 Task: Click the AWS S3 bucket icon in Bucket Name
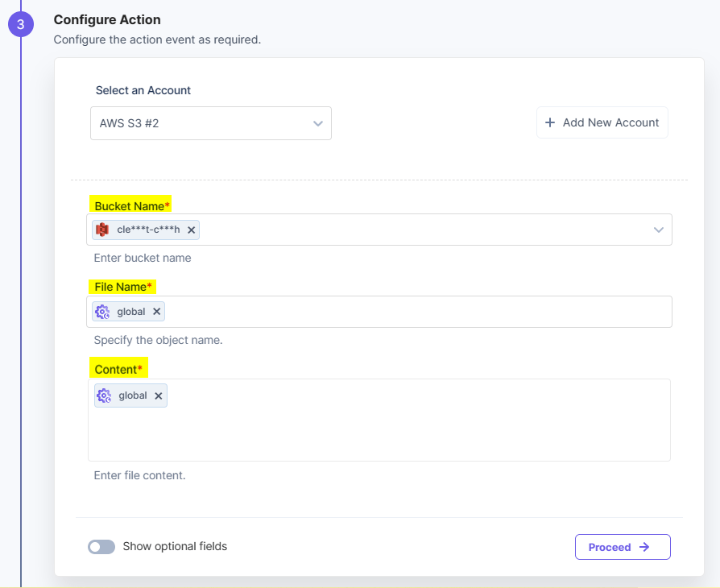(x=102, y=230)
